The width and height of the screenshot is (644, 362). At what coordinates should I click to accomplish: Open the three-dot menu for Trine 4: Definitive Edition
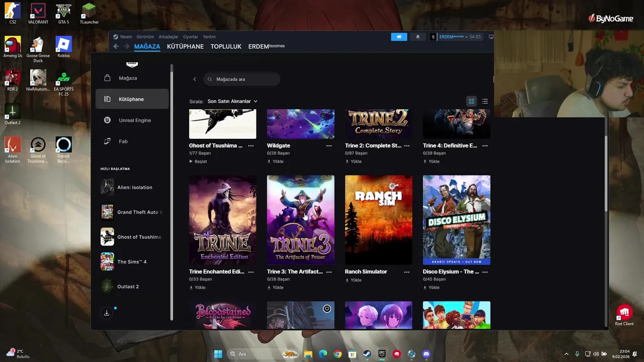point(485,146)
